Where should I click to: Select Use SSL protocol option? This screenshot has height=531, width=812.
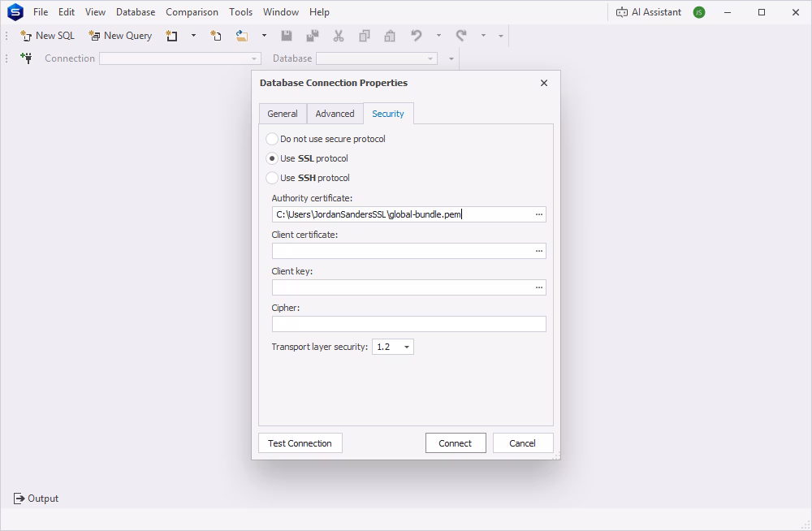307,158
